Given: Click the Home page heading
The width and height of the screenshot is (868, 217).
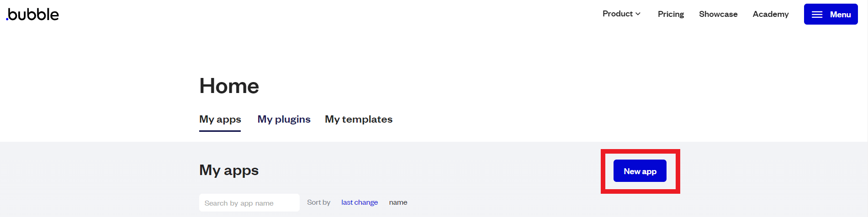Looking at the screenshot, I should (229, 86).
